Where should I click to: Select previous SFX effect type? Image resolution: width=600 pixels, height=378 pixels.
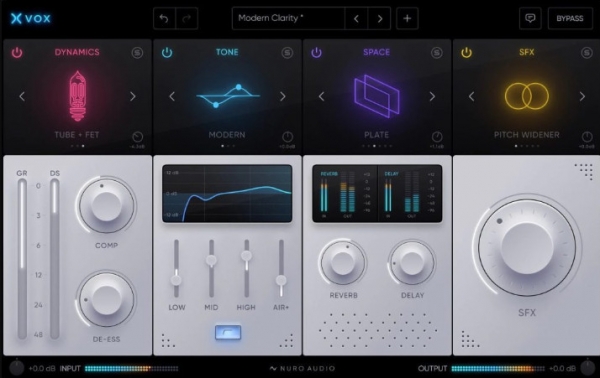(x=472, y=96)
